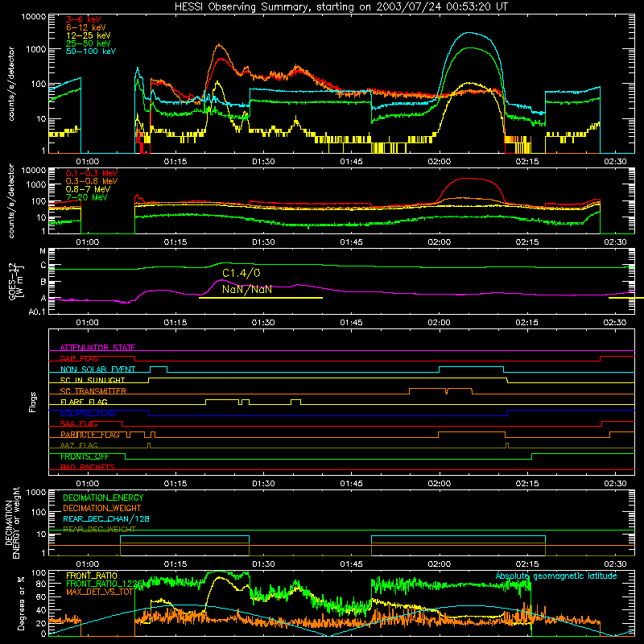Image resolution: width=644 pixels, height=644 pixels.
Task: Click the FLARE_FLAG label
Action: tap(84, 402)
